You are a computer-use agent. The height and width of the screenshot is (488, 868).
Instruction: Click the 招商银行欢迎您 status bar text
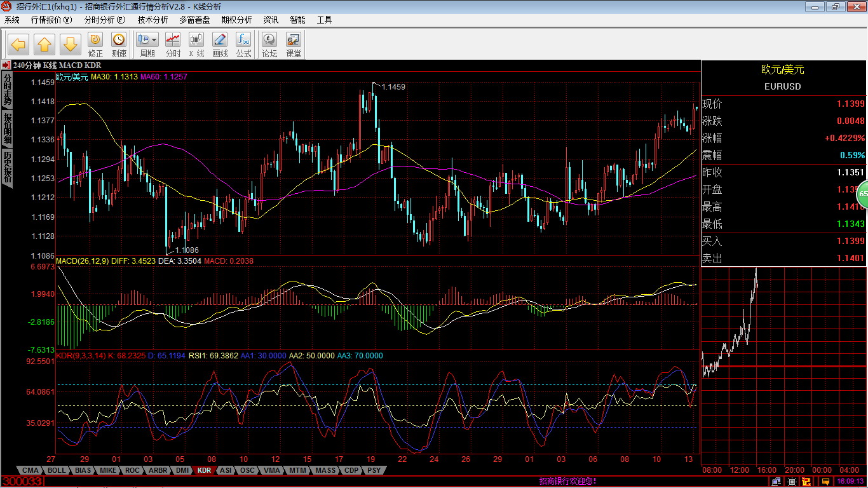567,482
